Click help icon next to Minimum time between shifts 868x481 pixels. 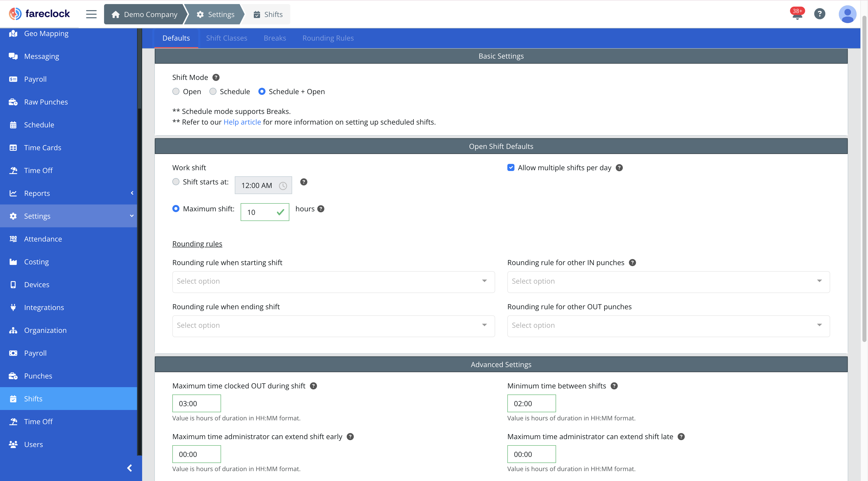tap(614, 386)
